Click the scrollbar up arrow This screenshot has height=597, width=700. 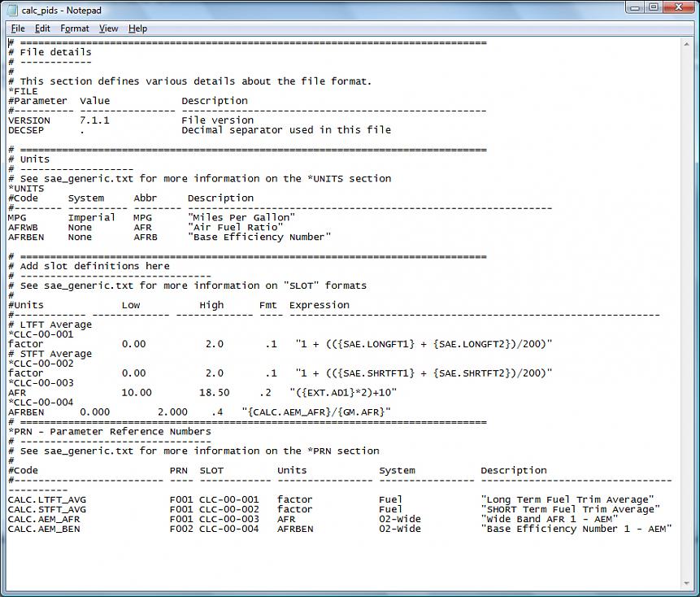687,44
